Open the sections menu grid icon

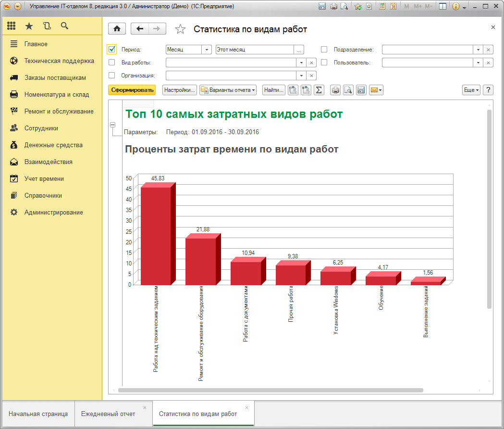[x=12, y=26]
